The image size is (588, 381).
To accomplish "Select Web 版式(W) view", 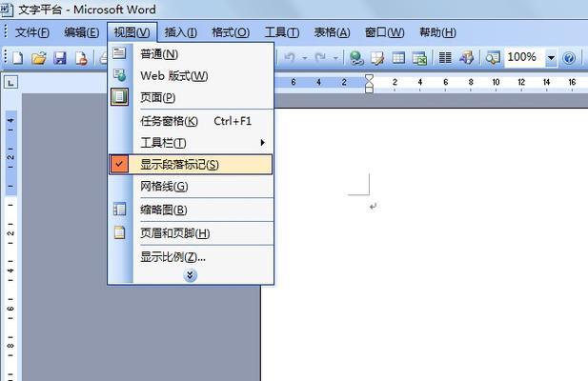I will [x=191, y=75].
